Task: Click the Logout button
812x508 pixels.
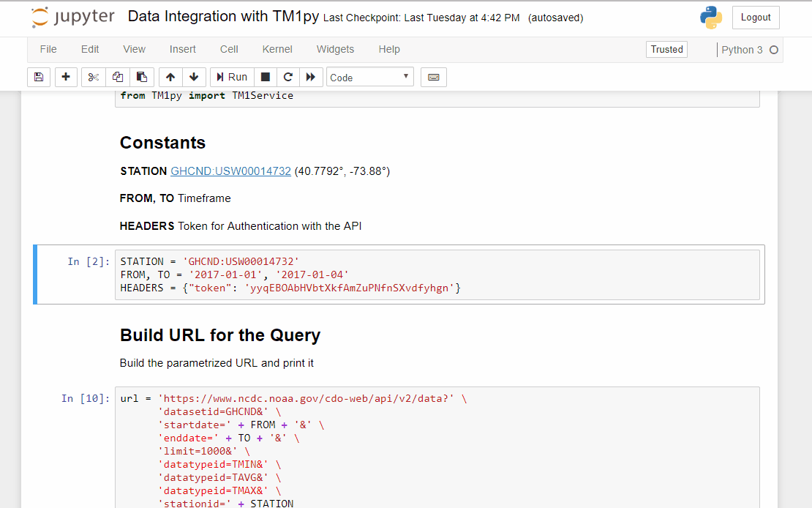Action: click(756, 18)
